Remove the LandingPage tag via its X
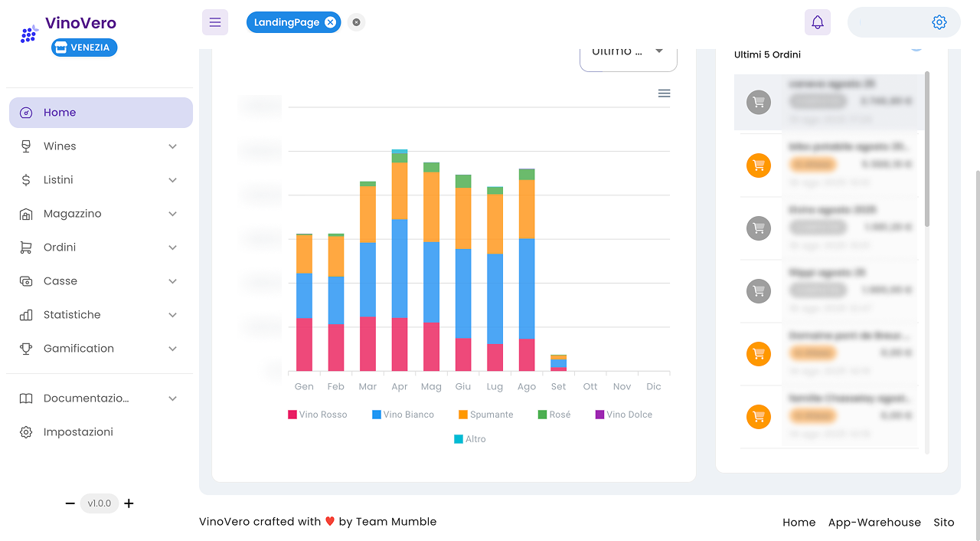 pos(329,22)
